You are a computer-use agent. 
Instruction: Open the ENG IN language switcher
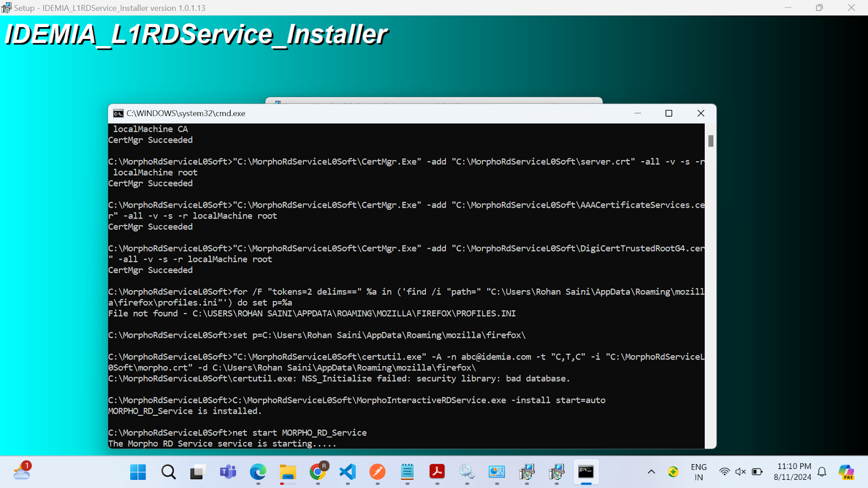(699, 472)
